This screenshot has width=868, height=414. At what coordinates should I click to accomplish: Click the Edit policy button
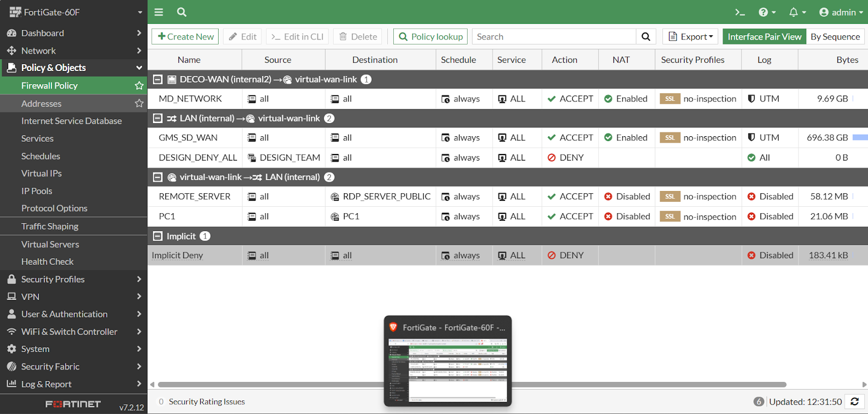click(x=242, y=36)
